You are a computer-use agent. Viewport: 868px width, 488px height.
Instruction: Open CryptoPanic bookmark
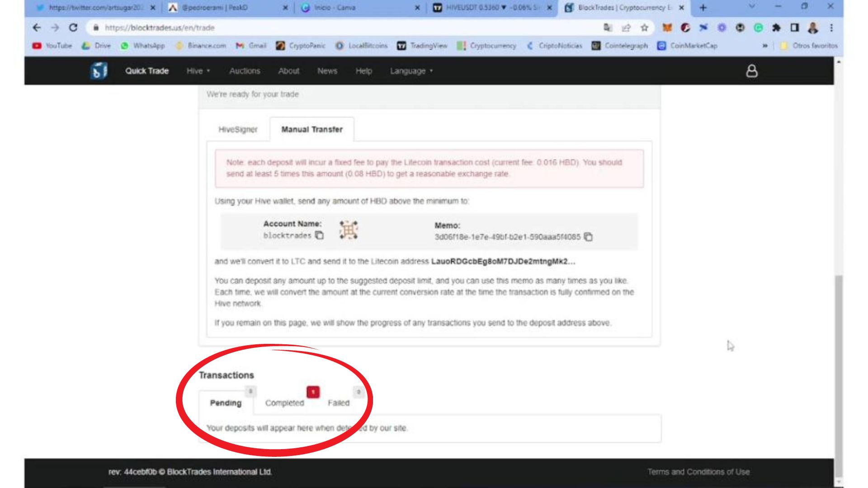(x=301, y=46)
